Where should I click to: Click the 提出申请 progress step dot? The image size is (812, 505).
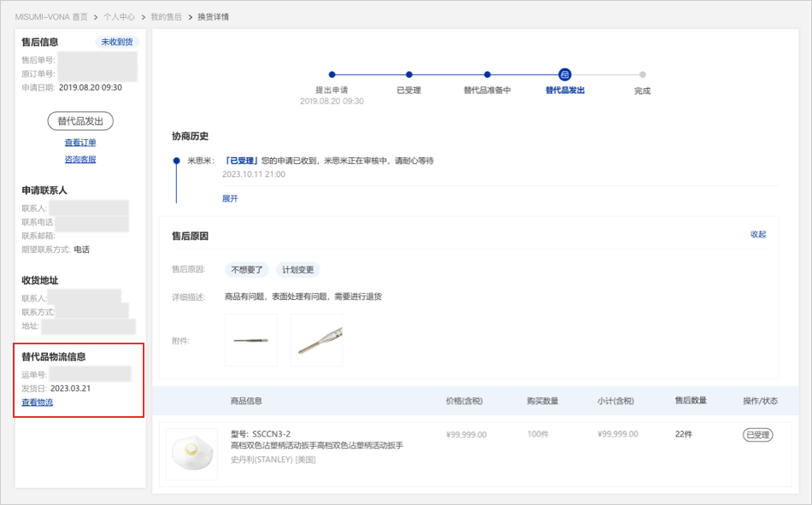coord(332,74)
